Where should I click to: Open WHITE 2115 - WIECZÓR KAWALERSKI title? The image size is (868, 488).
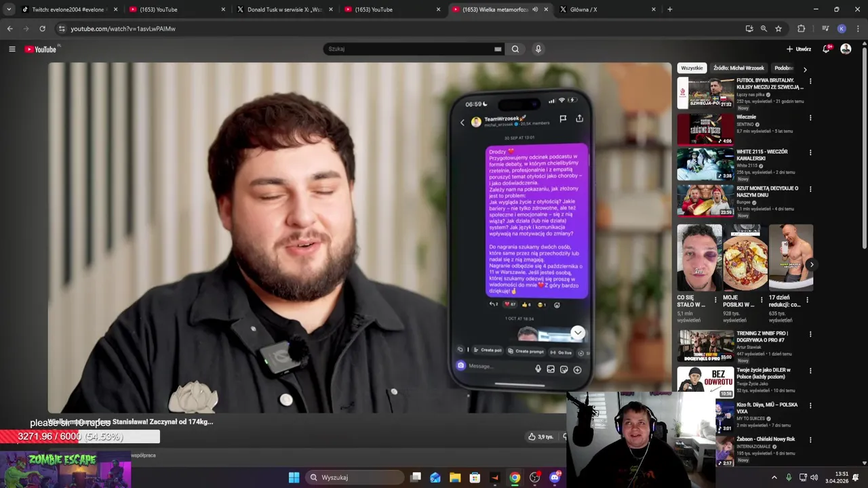(762, 155)
